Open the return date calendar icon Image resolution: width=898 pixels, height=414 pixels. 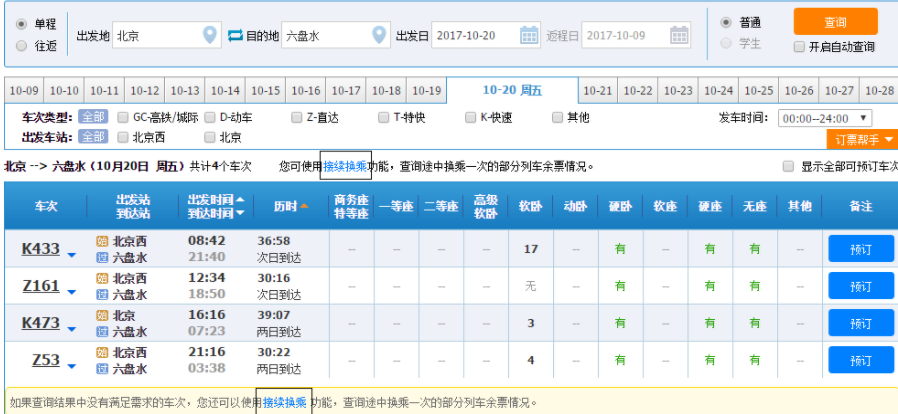coord(679,35)
